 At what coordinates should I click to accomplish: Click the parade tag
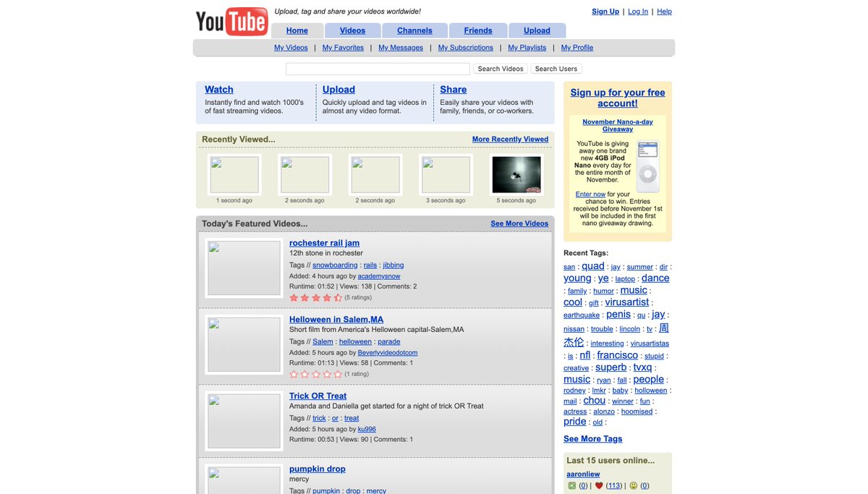pyautogui.click(x=388, y=342)
